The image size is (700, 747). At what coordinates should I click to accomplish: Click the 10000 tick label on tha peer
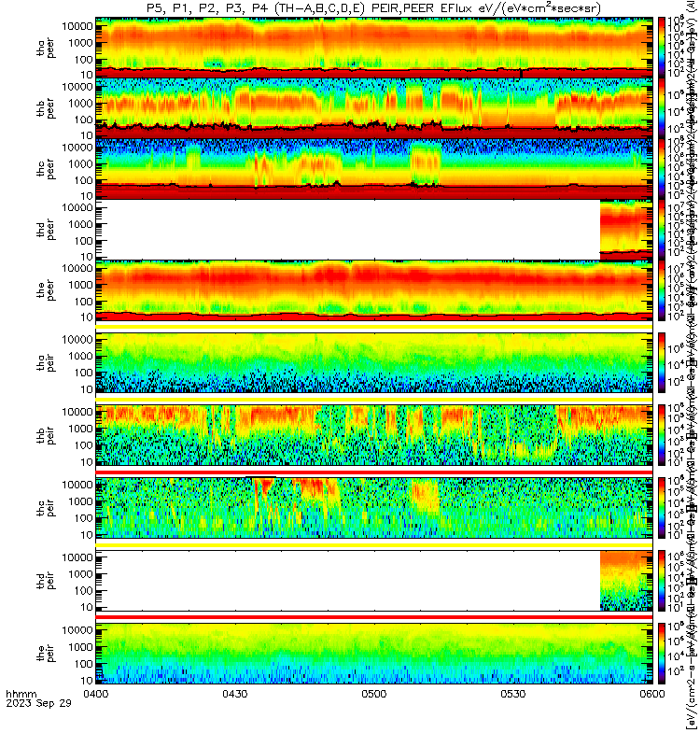tap(77, 27)
